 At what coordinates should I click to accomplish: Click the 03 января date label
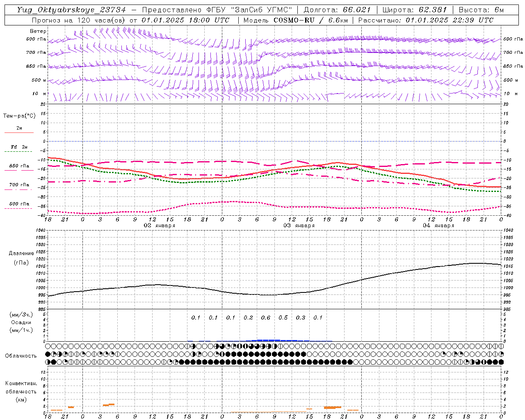click(x=299, y=226)
